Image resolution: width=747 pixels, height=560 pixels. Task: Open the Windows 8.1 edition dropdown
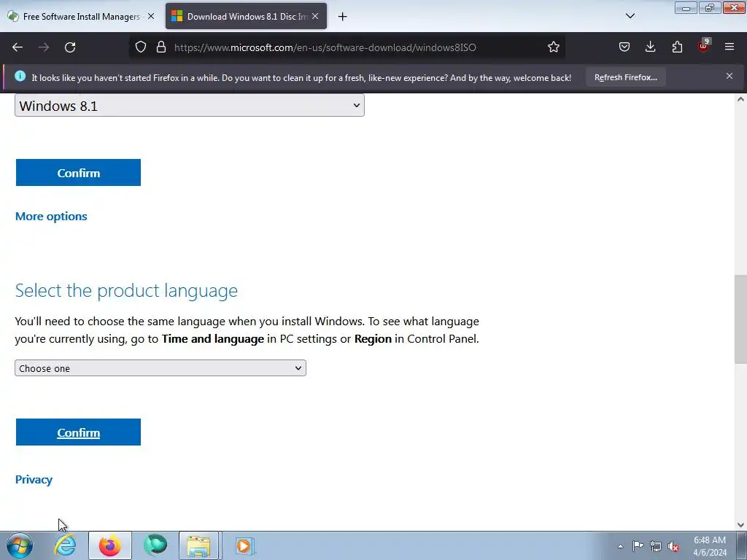coord(190,105)
